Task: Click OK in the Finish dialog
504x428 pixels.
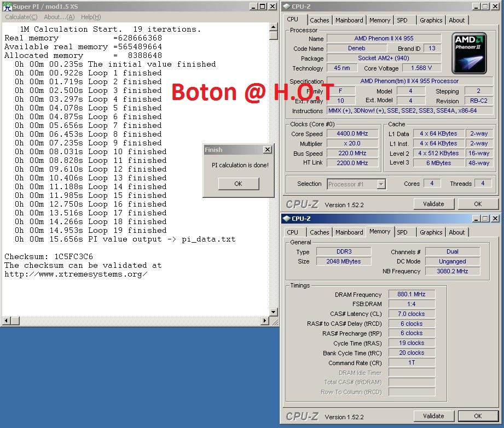Action: 238,184
